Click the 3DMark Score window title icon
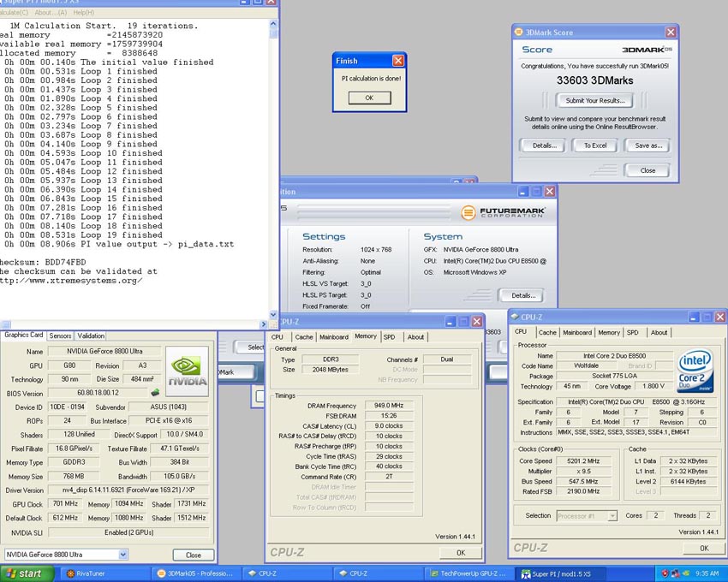Viewport: 728px width, 582px height. point(519,32)
